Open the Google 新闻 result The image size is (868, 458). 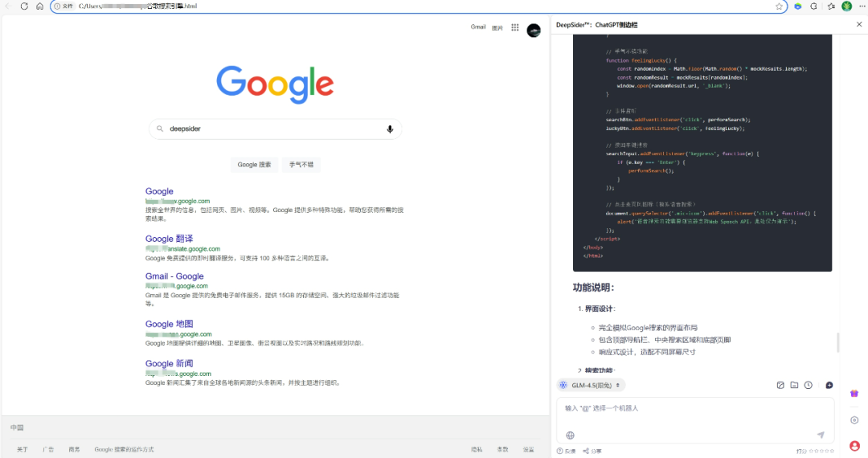click(169, 363)
